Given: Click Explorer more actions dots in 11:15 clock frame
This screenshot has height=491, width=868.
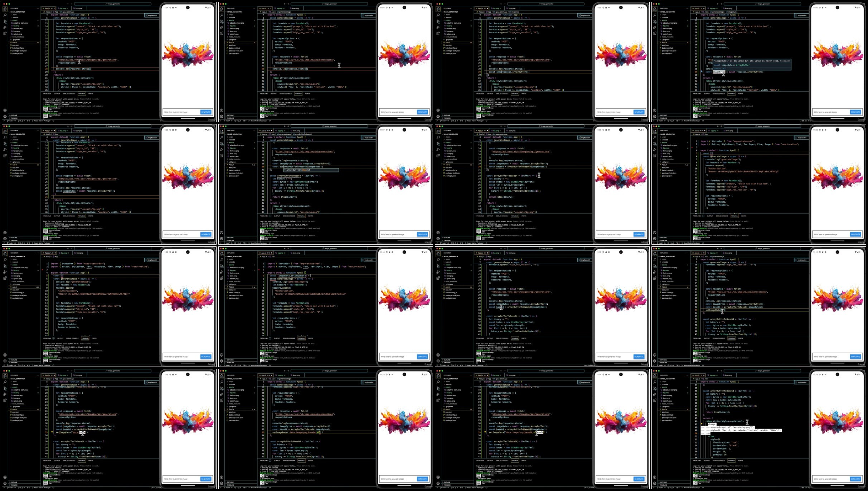Looking at the screenshot, I should click(687, 375).
